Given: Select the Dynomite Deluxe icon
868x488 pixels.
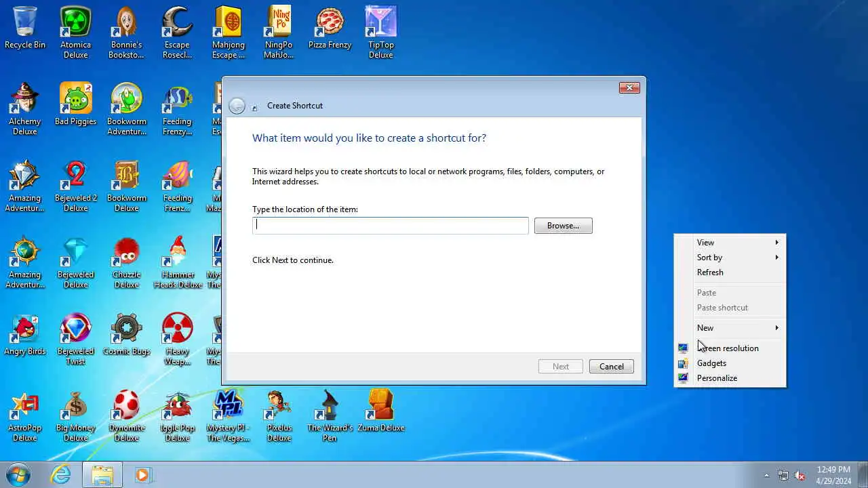Looking at the screenshot, I should (126, 415).
